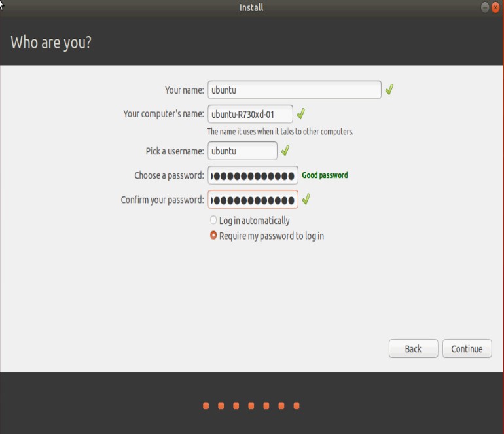Click the checkmark beside confirm password field
504x434 pixels.
pyautogui.click(x=306, y=199)
